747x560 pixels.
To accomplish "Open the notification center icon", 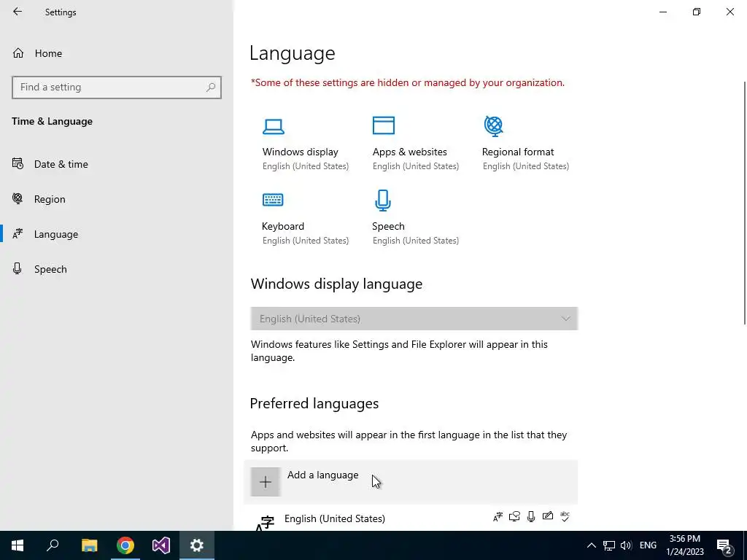I will (x=724, y=546).
